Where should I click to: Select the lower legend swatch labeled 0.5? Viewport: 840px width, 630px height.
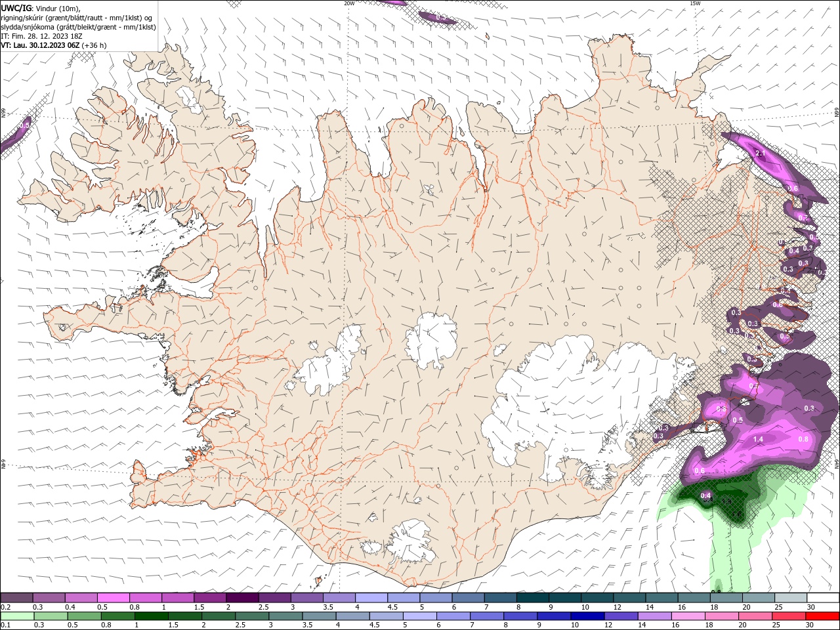click(x=84, y=616)
